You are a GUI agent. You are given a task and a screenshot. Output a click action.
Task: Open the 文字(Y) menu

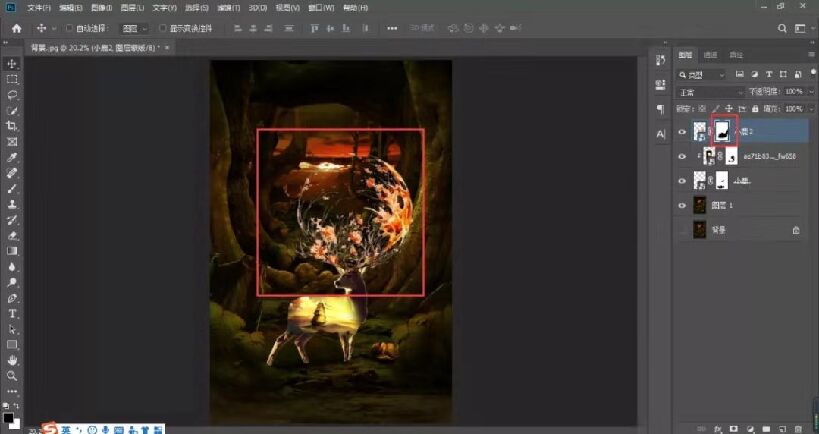[x=165, y=8]
